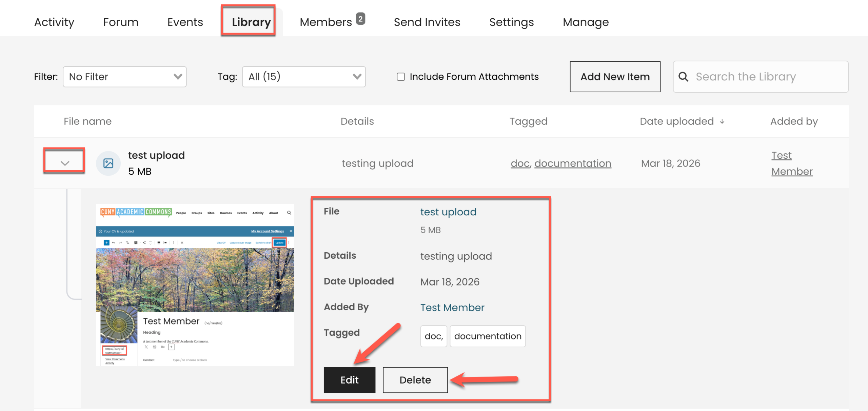Click the image file type icon for test upload
868x411 pixels.
click(108, 163)
